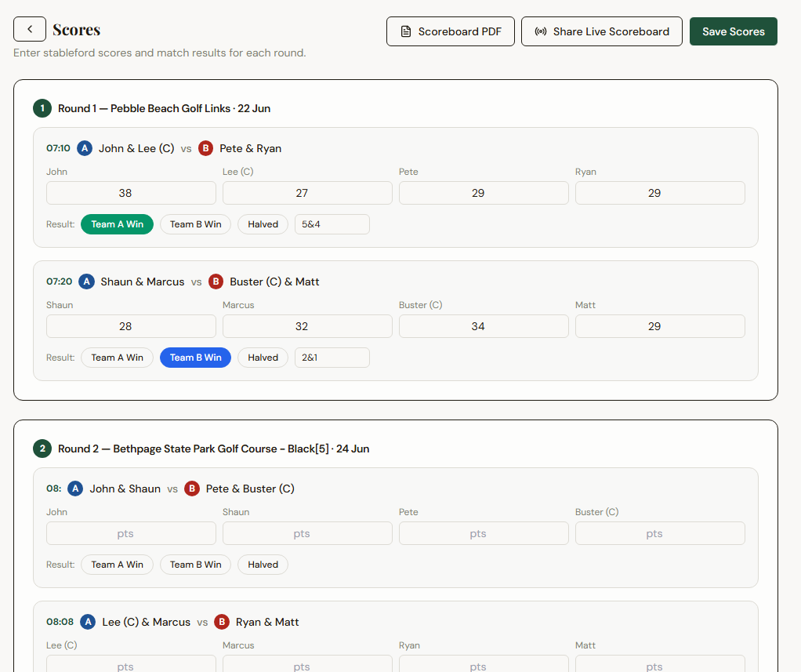801x672 pixels.
Task: Edit Lee (C) score of 27
Action: pos(307,193)
